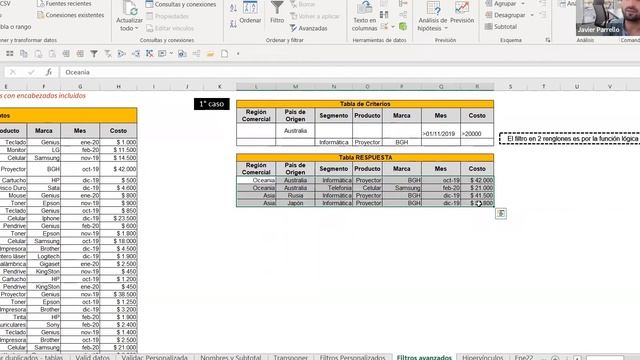Click the copy icon in quick access toolbar
The image size is (640, 360).
pyautogui.click(x=24, y=53)
